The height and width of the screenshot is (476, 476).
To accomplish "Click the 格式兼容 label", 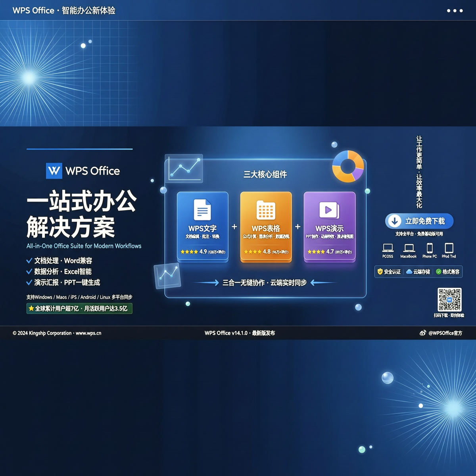I will [451, 272].
